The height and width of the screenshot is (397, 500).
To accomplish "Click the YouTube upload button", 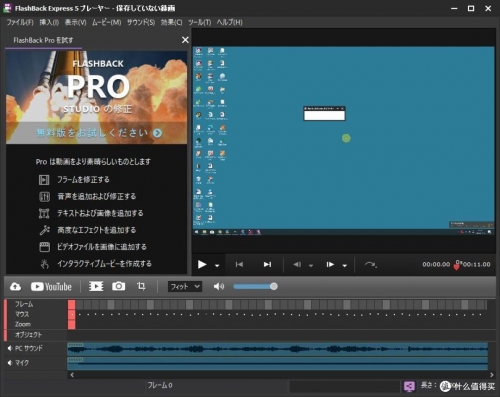I will [x=51, y=286].
